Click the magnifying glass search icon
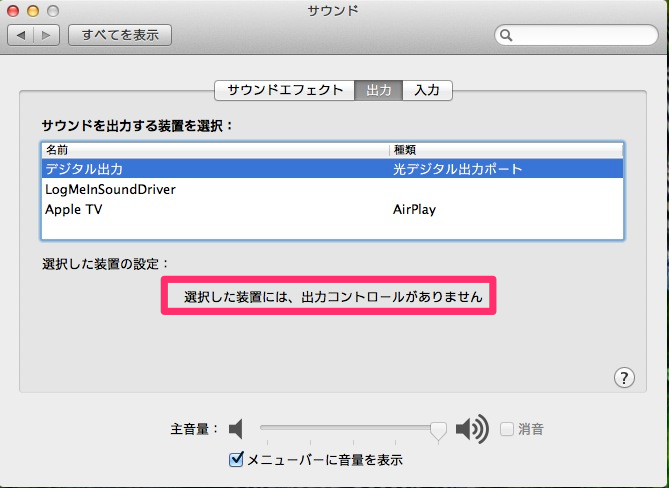Screen dimensions: 669x488 (x=506, y=35)
